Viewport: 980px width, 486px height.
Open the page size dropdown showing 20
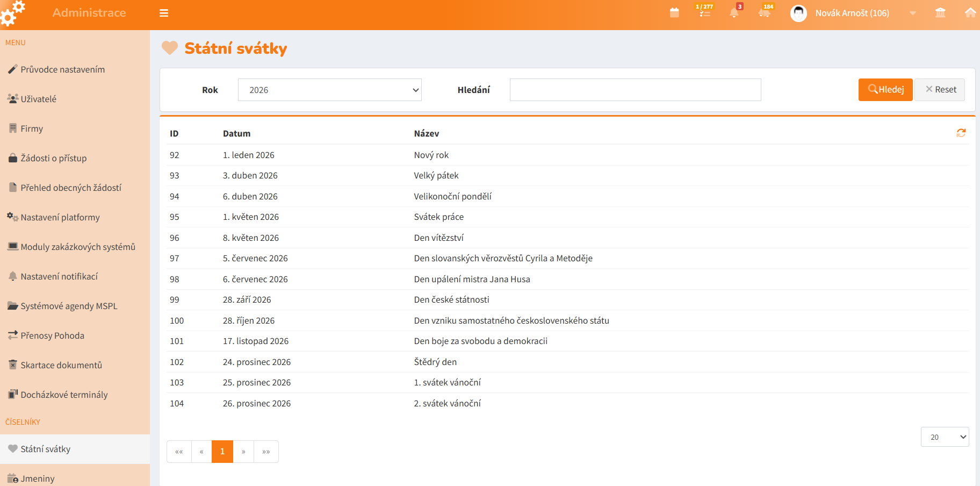(x=945, y=437)
